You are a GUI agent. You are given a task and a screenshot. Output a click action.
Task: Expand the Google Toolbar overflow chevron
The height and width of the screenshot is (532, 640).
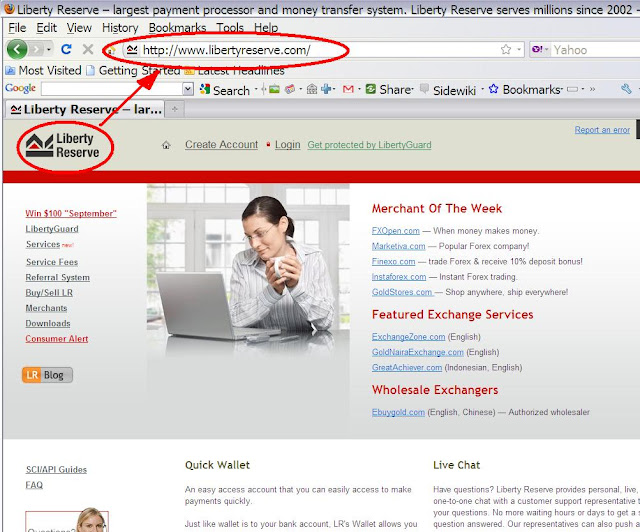592,89
